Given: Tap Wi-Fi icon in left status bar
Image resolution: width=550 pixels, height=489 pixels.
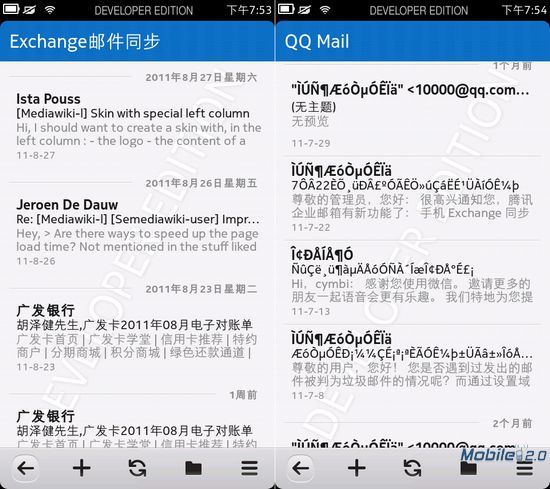Looking at the screenshot, I should coord(50,9).
